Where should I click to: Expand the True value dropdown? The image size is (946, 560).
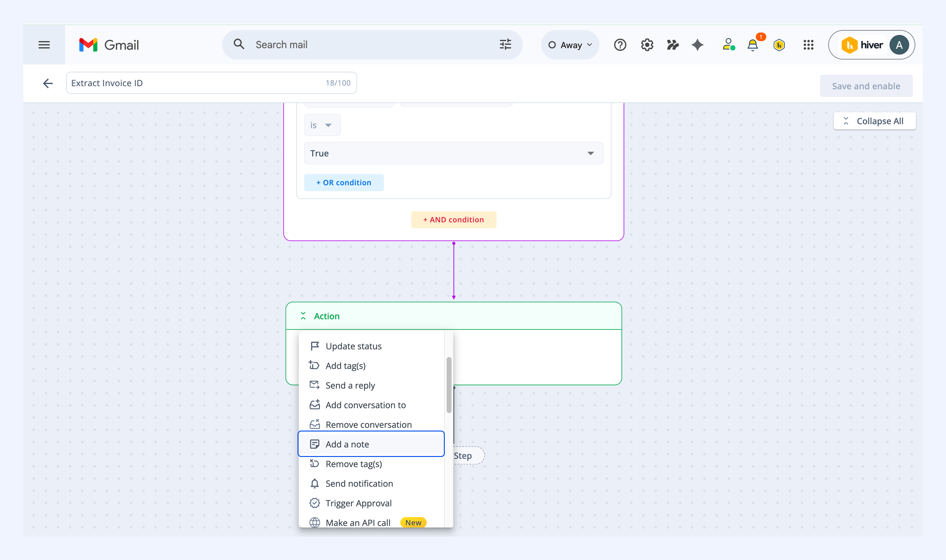click(x=454, y=153)
